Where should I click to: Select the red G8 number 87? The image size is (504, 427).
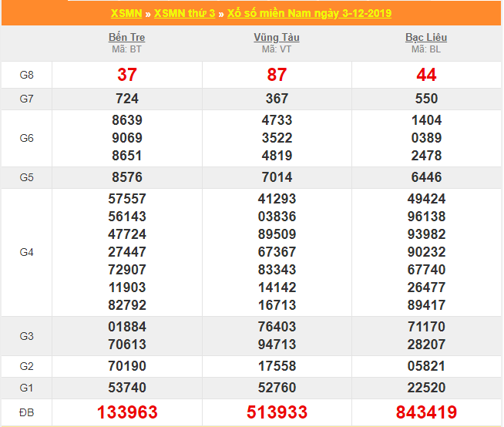pos(277,75)
